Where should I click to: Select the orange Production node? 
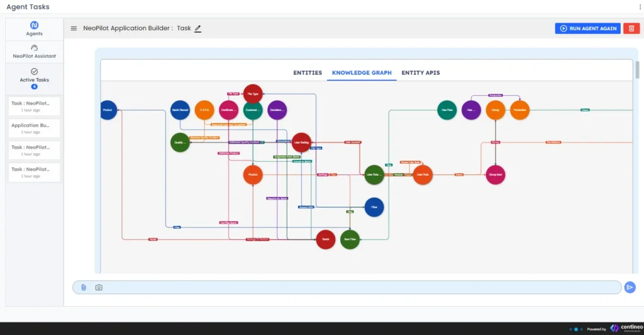click(519, 110)
